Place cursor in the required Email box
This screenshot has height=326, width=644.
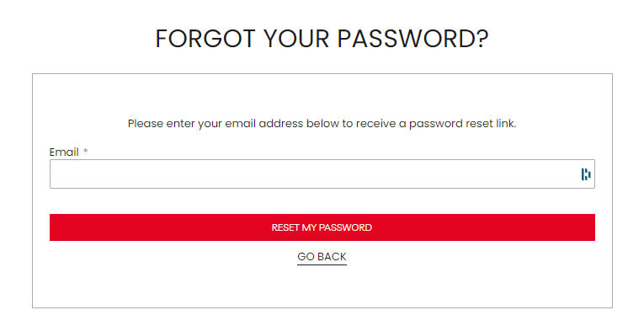[x=322, y=174]
